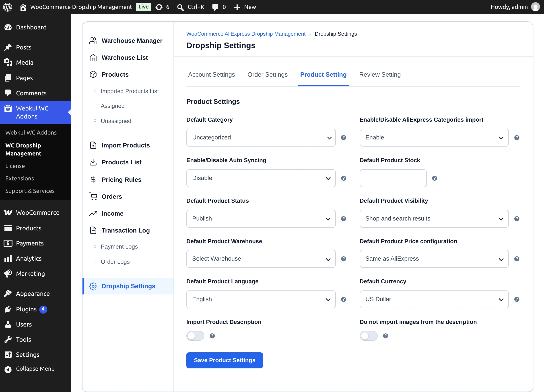Open Default Product Language English dropdown
544x392 pixels.
pos(261,299)
